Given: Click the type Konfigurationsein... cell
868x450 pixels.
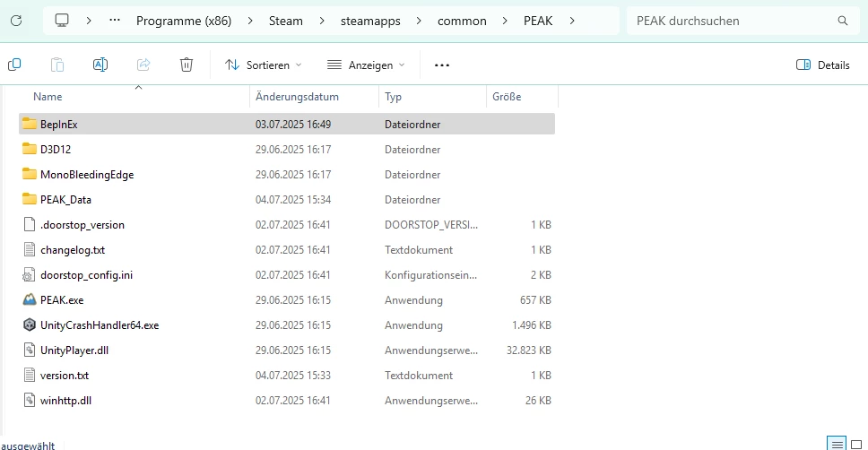Looking at the screenshot, I should (430, 275).
